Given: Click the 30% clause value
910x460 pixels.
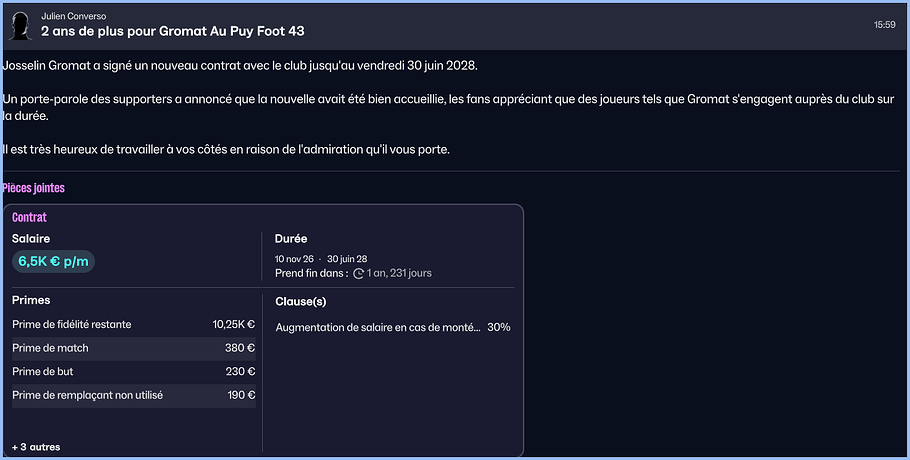Looking at the screenshot, I should tap(499, 327).
